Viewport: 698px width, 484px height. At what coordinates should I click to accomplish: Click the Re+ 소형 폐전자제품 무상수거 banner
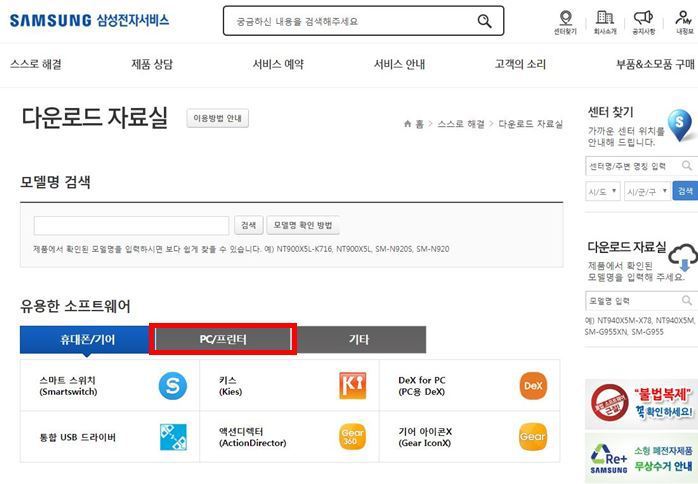(641, 458)
